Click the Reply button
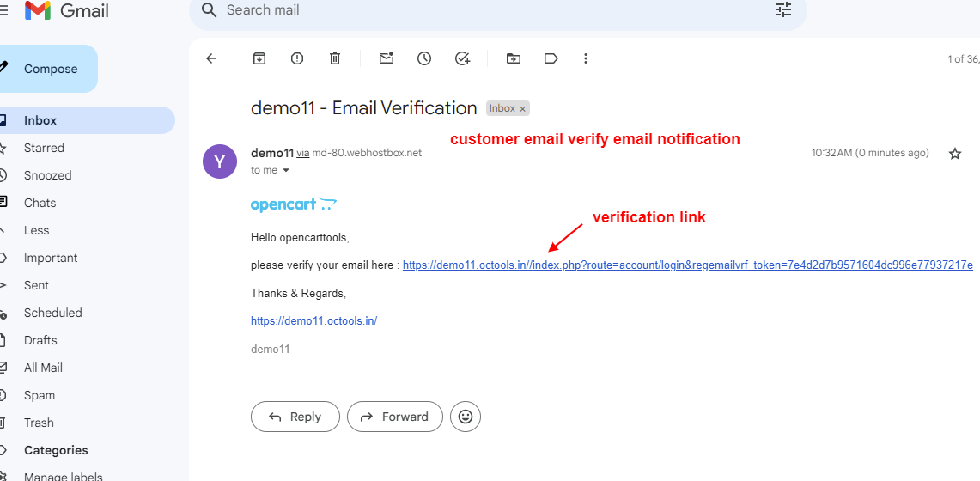The image size is (980, 481). [295, 417]
